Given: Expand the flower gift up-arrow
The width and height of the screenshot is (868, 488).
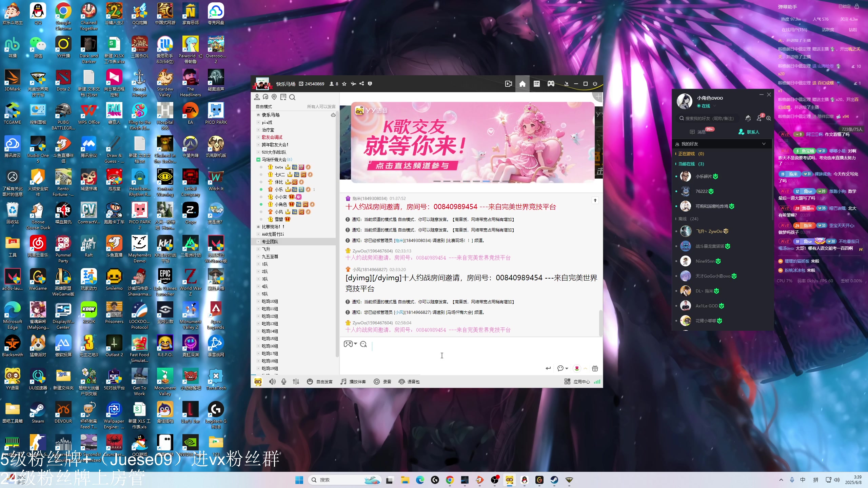Looking at the screenshot, I should [585, 368].
